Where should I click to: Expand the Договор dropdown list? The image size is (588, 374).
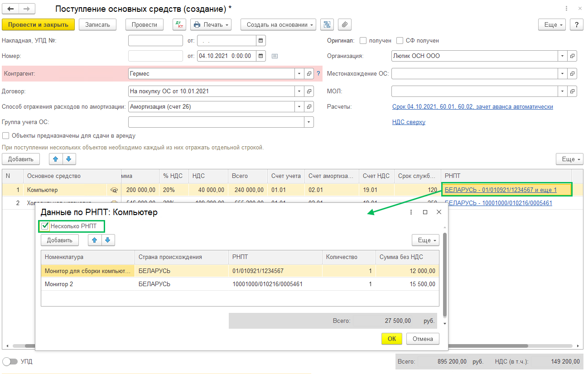pos(299,91)
